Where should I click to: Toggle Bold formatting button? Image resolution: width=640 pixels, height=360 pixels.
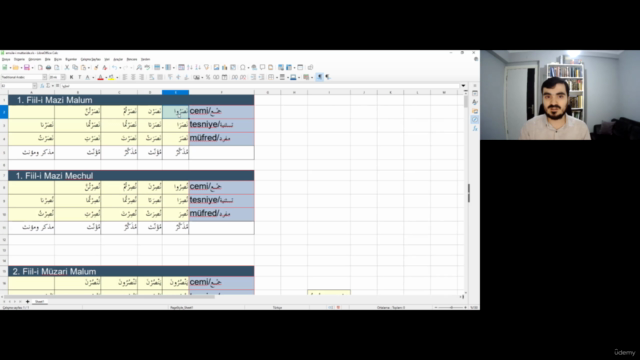(x=71, y=77)
